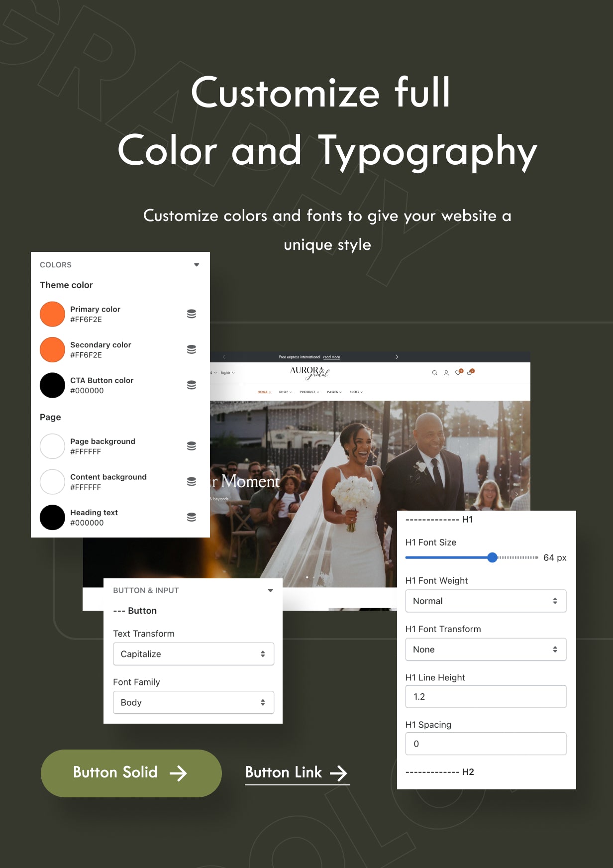Click the database icon beside Primary color
Viewport: 613px width, 868px height.
coord(192,314)
